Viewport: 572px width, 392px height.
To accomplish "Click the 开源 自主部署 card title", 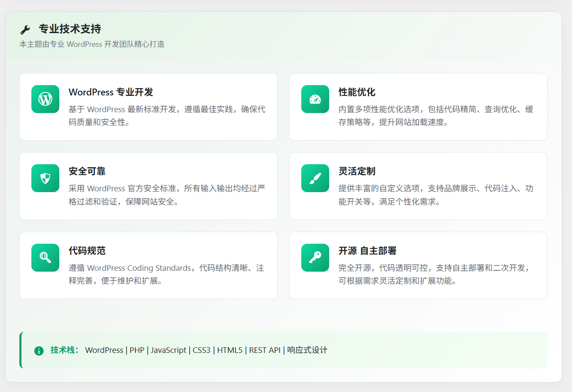I will click(367, 251).
